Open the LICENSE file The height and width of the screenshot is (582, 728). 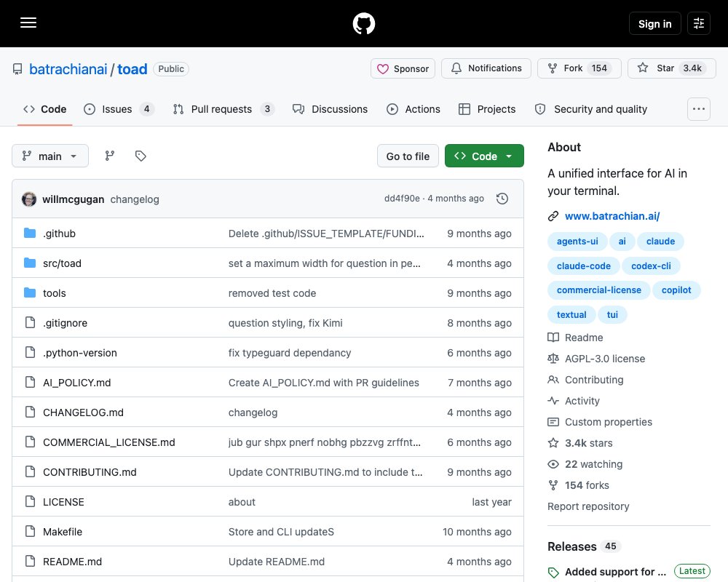point(63,502)
